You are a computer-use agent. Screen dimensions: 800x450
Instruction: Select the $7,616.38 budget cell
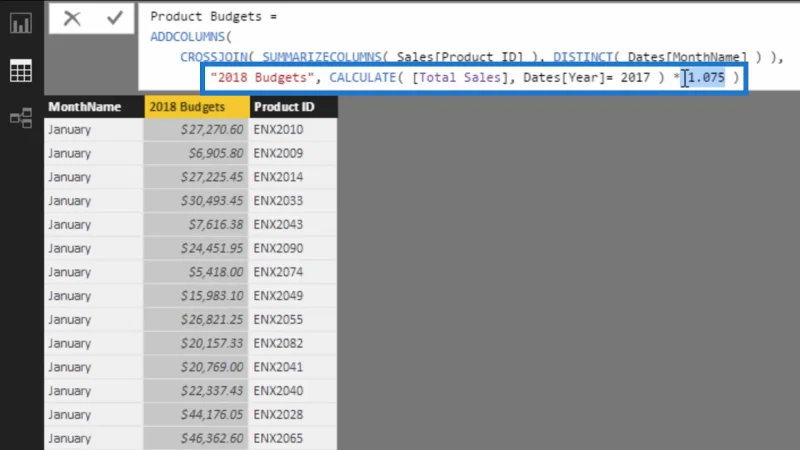tap(196, 224)
